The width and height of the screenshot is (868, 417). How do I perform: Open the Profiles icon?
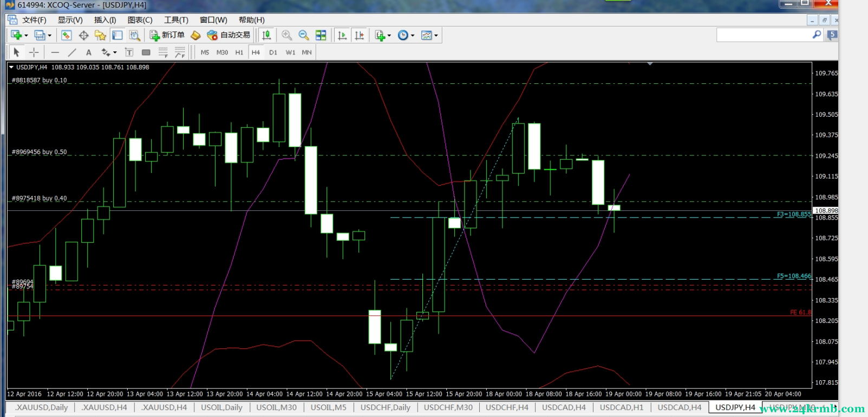tap(40, 35)
